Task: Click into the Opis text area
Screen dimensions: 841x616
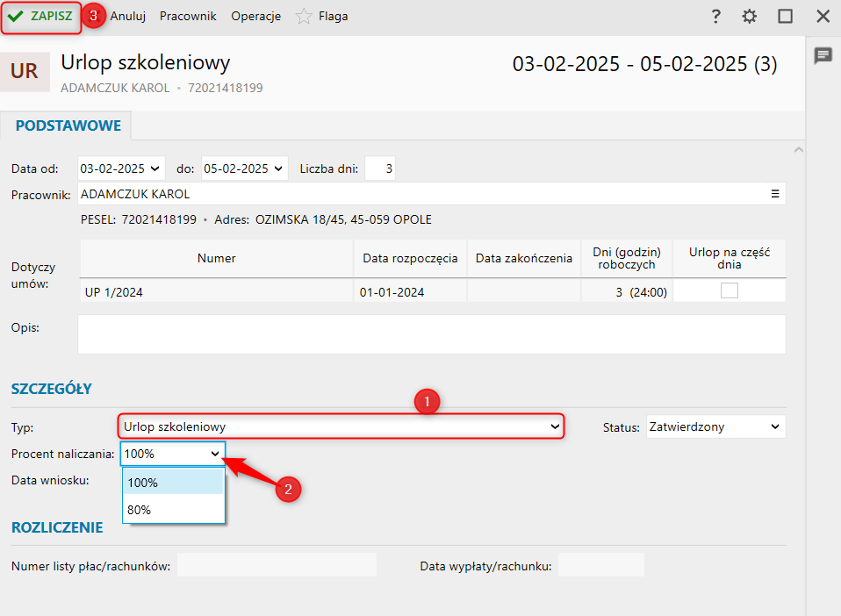Action: tap(432, 334)
